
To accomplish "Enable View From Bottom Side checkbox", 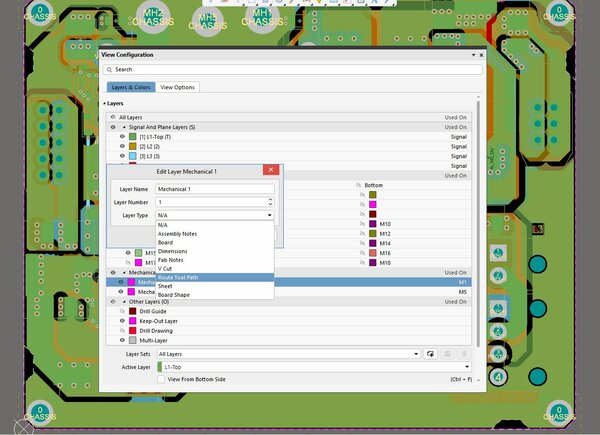I will [x=161, y=379].
